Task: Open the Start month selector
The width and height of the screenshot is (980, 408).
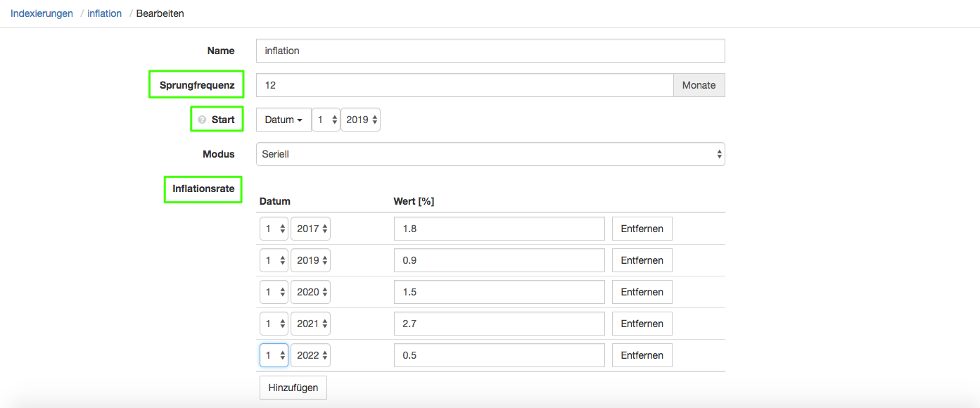Action: click(326, 120)
